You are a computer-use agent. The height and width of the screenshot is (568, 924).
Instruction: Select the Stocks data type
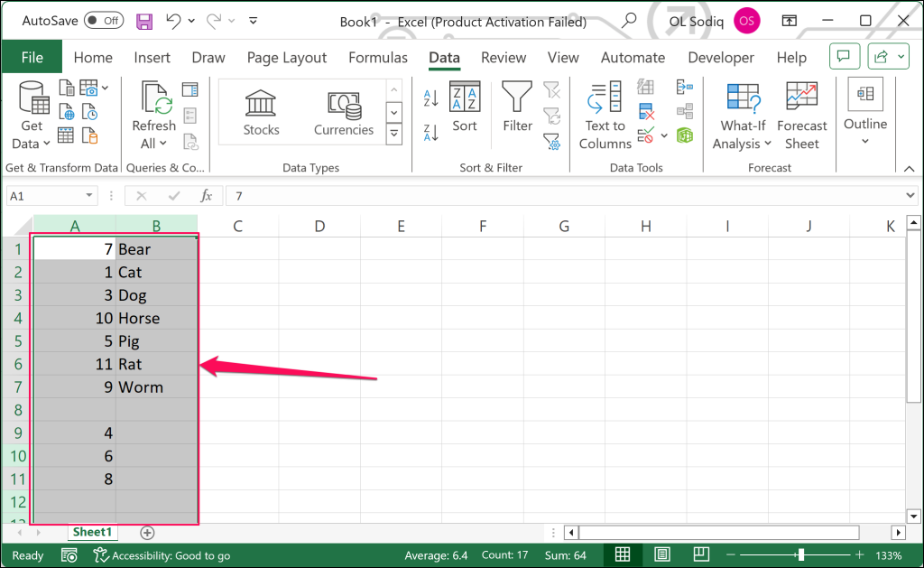pyautogui.click(x=261, y=113)
